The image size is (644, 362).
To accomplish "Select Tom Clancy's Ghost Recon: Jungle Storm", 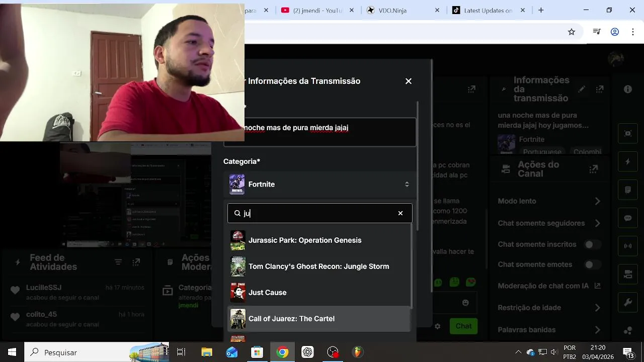I will (x=319, y=266).
